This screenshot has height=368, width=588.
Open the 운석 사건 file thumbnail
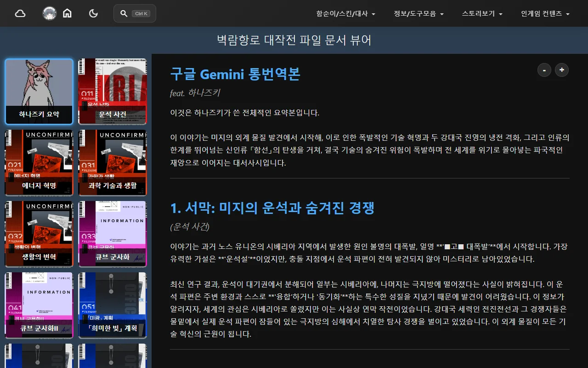coord(113,92)
